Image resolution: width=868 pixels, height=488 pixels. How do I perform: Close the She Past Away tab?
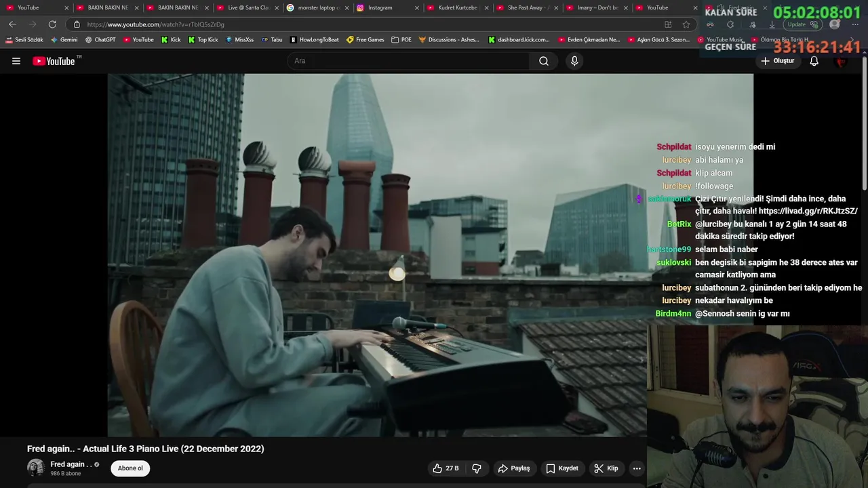[556, 7]
